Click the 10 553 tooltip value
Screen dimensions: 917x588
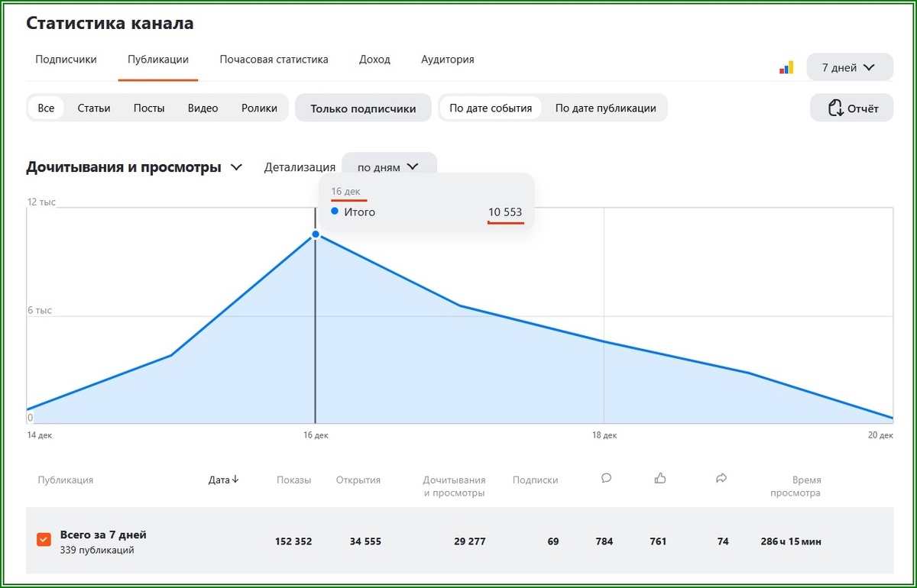tap(505, 212)
